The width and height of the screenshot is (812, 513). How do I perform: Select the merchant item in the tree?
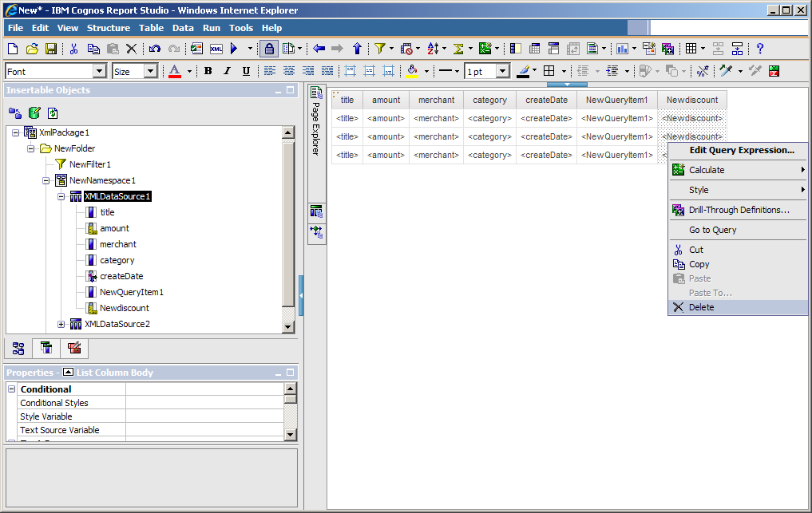coord(117,244)
